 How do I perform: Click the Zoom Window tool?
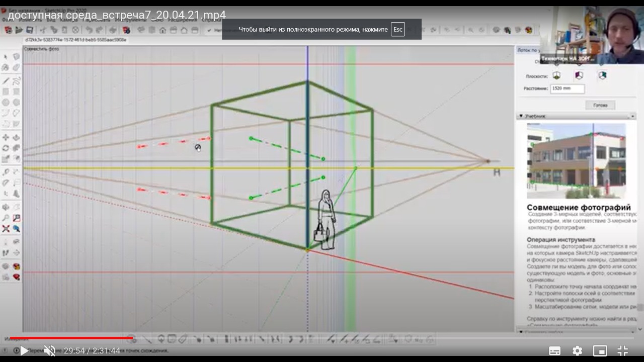(16, 218)
